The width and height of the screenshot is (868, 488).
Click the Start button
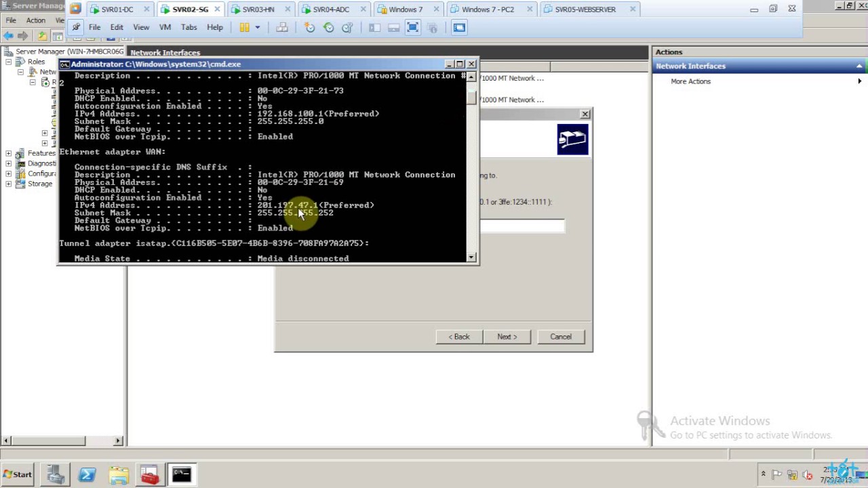coord(18,474)
